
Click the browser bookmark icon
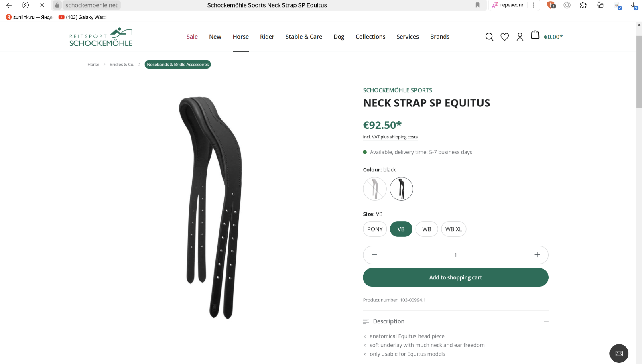click(477, 5)
